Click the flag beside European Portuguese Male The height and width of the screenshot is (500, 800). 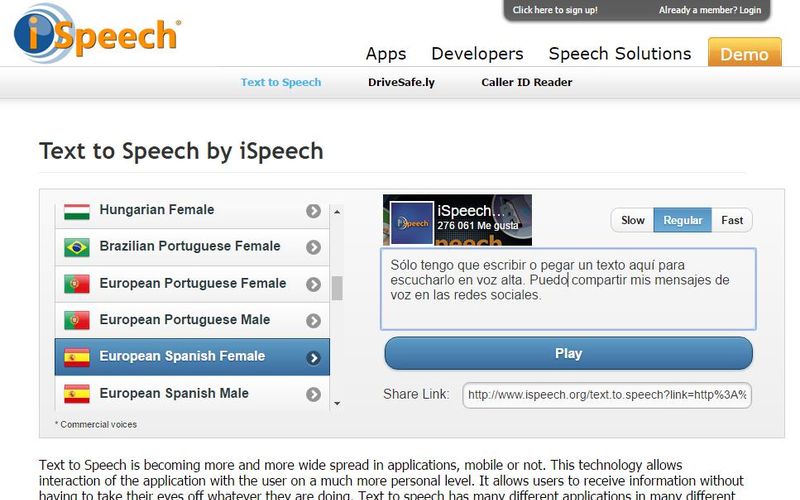click(x=77, y=320)
